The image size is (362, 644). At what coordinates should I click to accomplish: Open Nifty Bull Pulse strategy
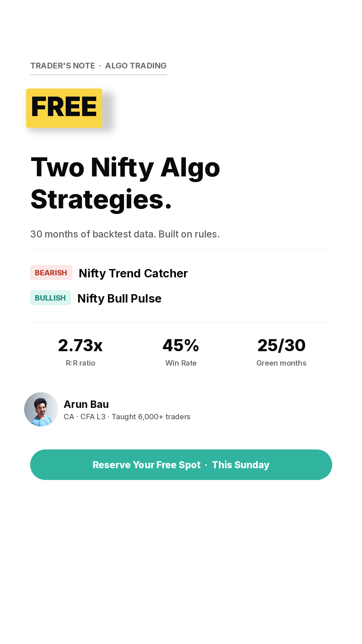[119, 298]
